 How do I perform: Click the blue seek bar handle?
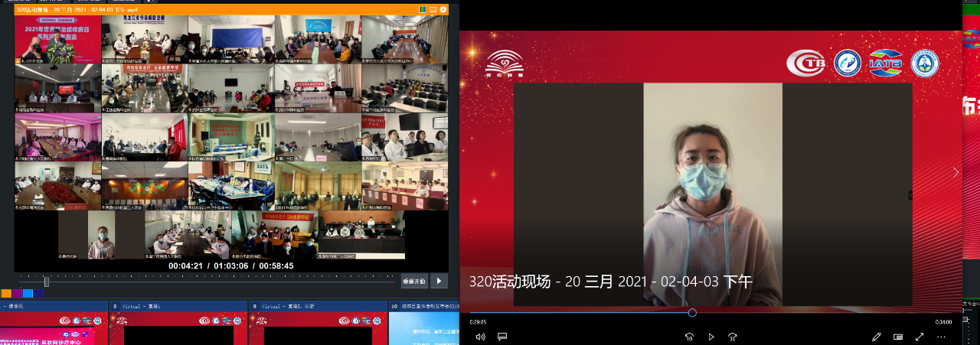click(x=692, y=312)
